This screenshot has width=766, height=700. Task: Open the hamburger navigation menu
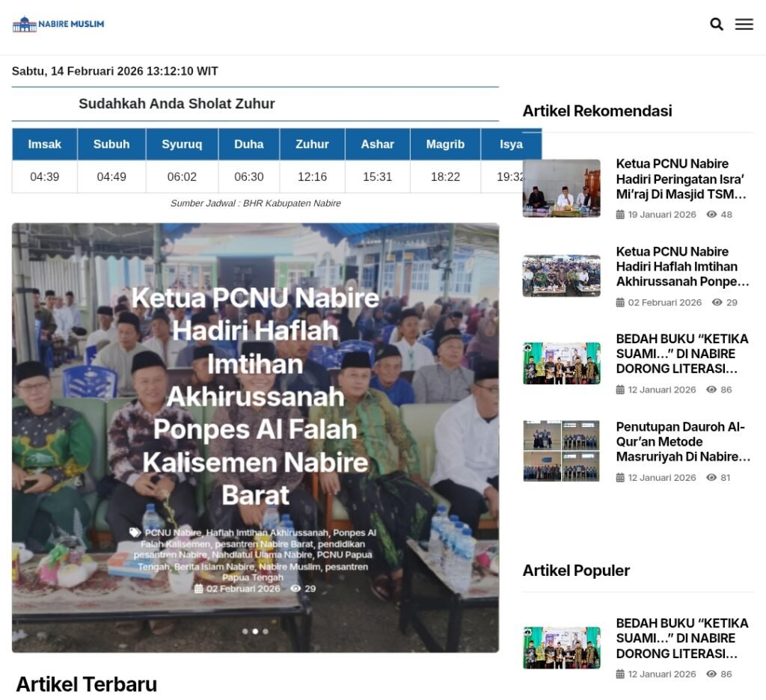(744, 24)
